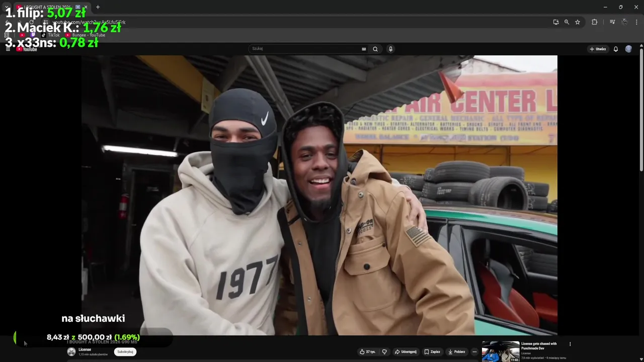
Task: Open the YouTube hamburger guide menu
Action: pyautogui.click(x=8, y=49)
